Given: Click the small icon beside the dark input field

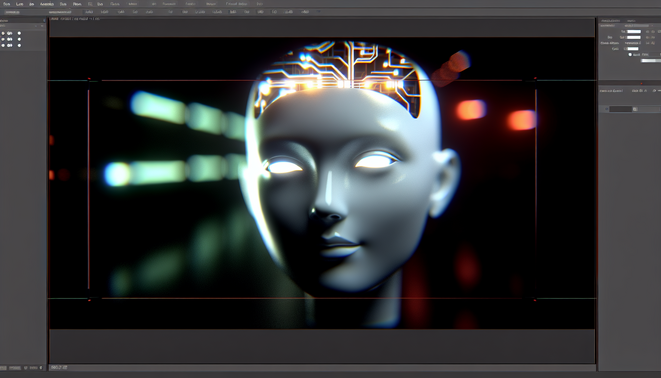Looking at the screenshot, I should pos(635,109).
